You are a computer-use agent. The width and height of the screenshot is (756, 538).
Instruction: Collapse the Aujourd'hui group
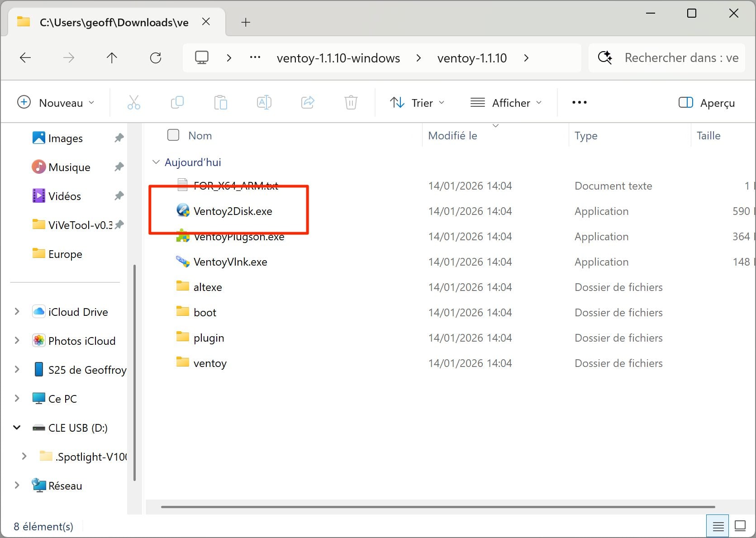(x=156, y=162)
